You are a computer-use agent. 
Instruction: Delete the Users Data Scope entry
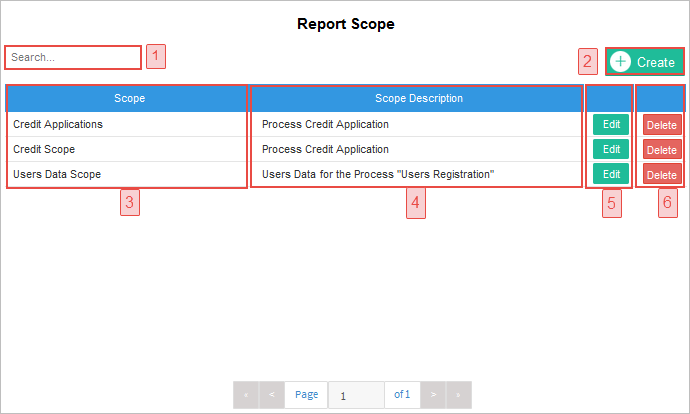[x=661, y=175]
